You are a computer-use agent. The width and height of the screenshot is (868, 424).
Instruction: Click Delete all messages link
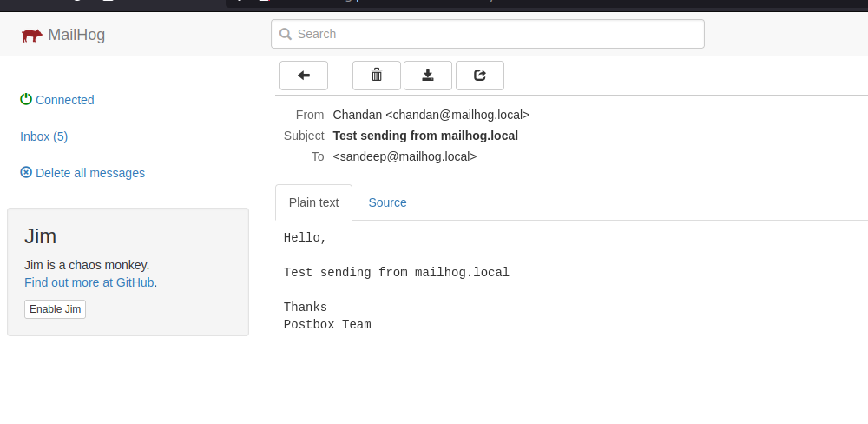pyautogui.click(x=90, y=173)
